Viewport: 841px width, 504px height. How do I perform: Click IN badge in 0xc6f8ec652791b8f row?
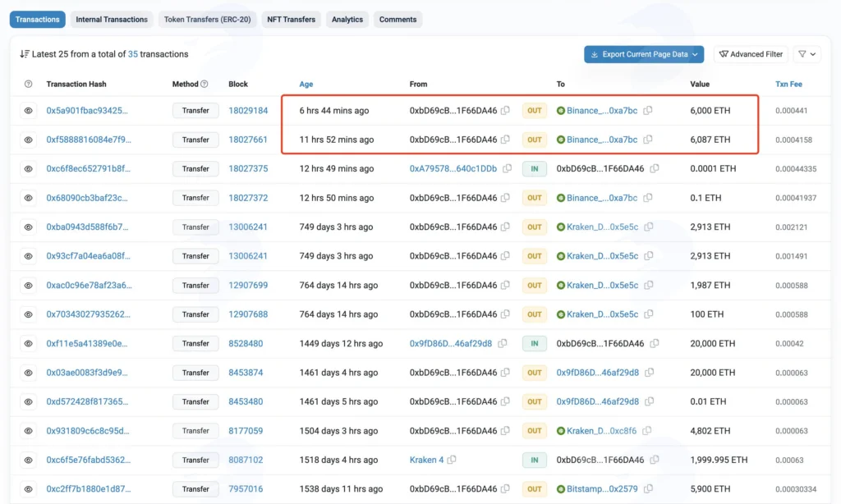click(x=534, y=168)
